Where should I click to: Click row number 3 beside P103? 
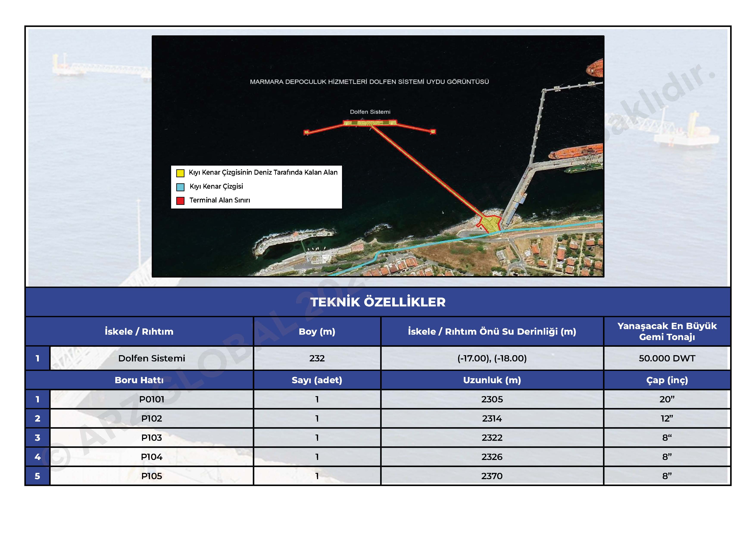(x=37, y=438)
